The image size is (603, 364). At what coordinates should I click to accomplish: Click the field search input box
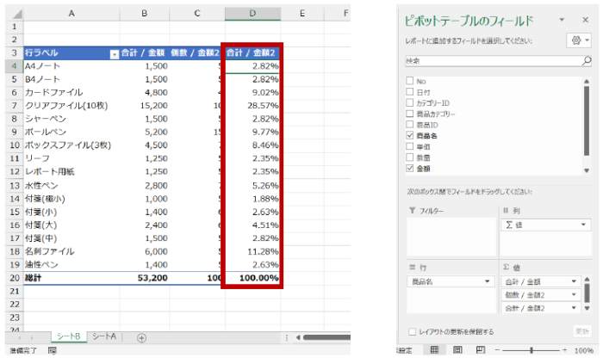tap(491, 61)
